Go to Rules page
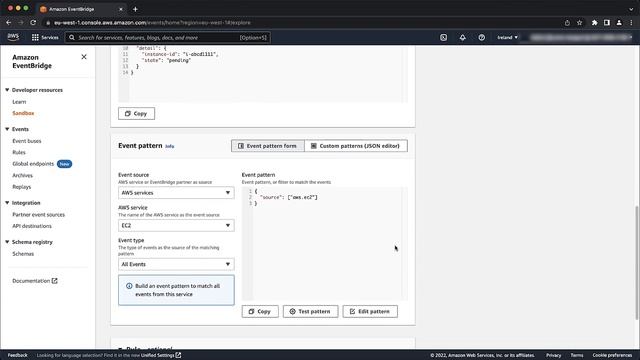This screenshot has height=360, width=640. [x=19, y=152]
